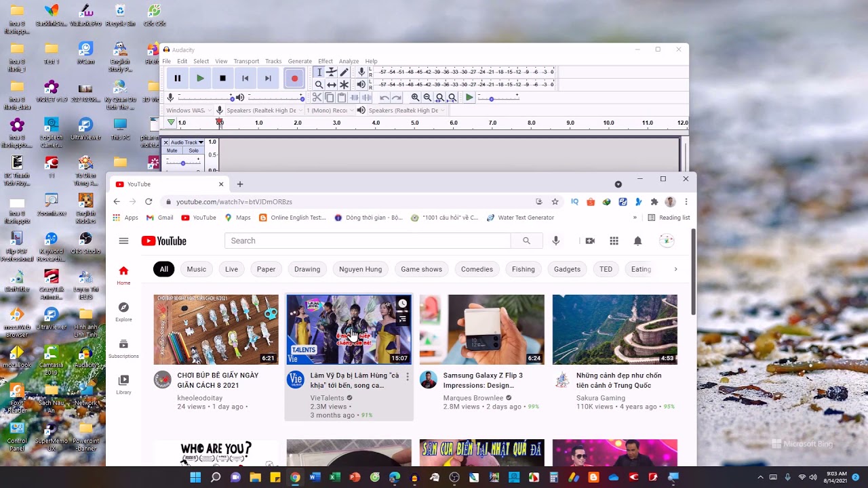Screen dimensions: 868x488
Task: Open Samsung Galaxy Z Flip 3 video thumbnail
Action: [481, 329]
